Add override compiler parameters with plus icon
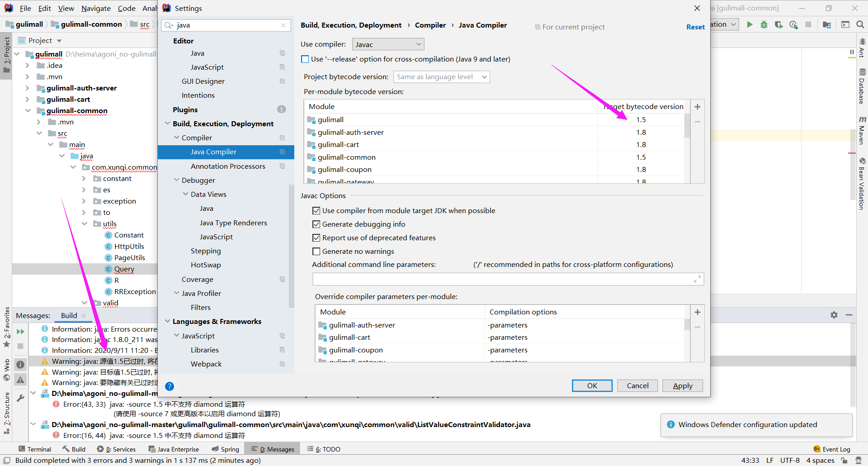The image size is (868, 466). (x=698, y=312)
